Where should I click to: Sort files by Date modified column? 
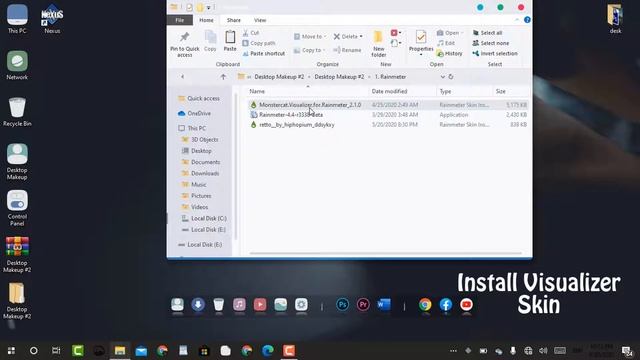pyautogui.click(x=389, y=91)
